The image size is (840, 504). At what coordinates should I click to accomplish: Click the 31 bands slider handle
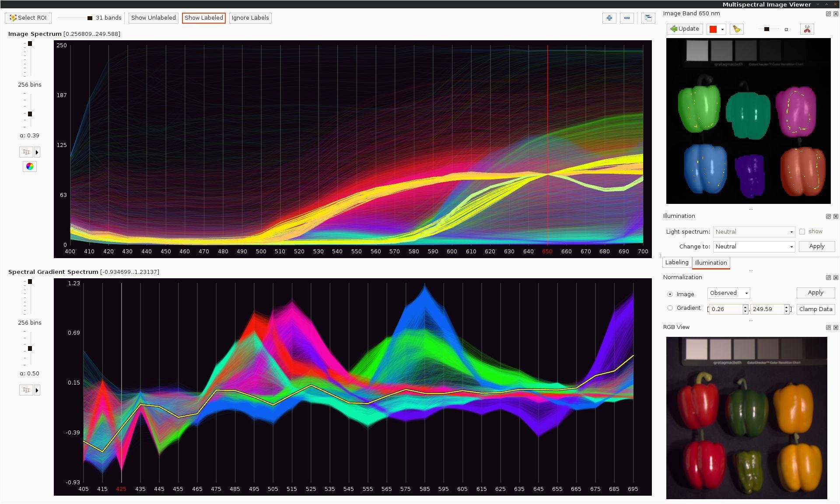pos(90,18)
